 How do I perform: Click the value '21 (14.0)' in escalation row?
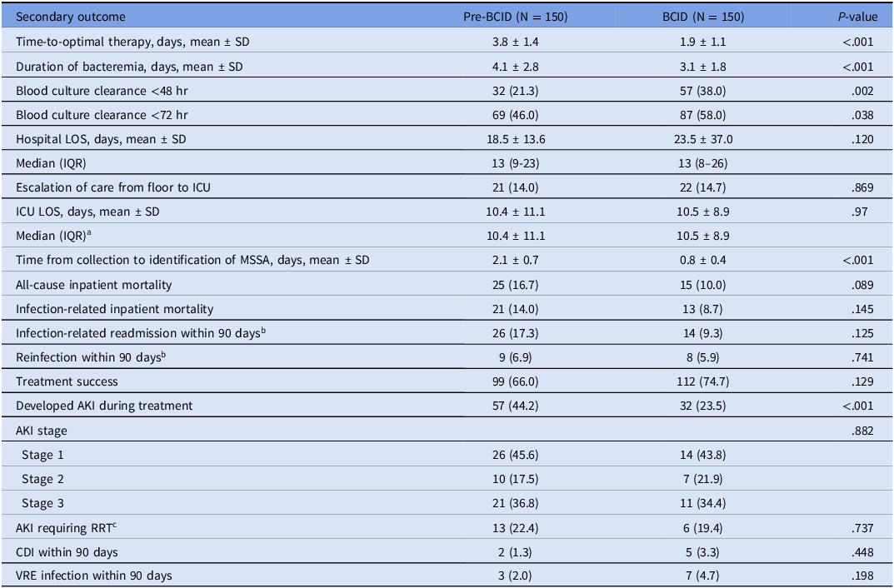point(516,187)
